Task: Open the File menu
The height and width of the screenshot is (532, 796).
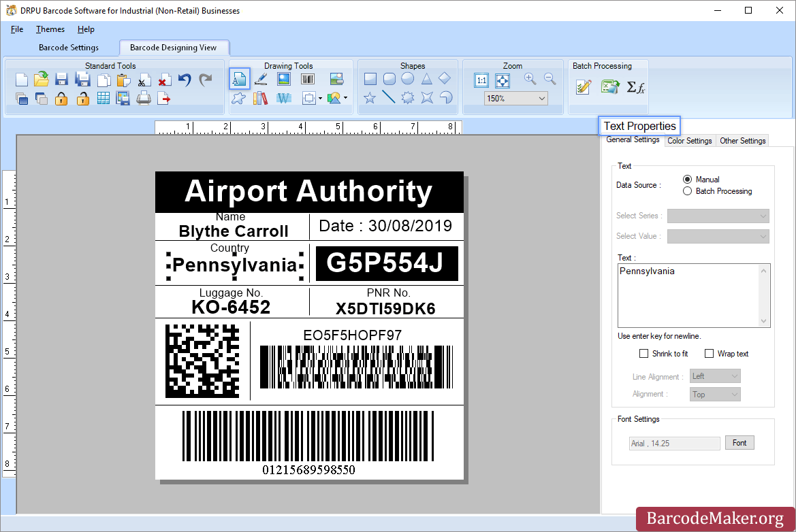Action: click(17, 29)
